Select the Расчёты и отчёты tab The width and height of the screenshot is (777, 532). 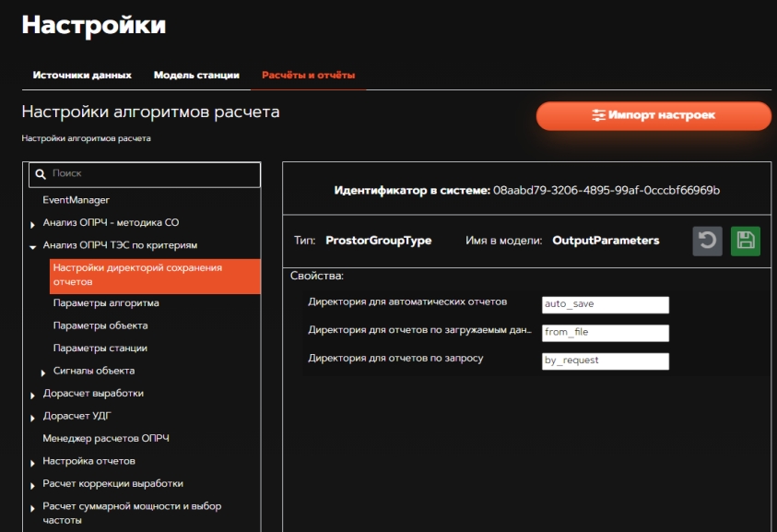(x=309, y=76)
